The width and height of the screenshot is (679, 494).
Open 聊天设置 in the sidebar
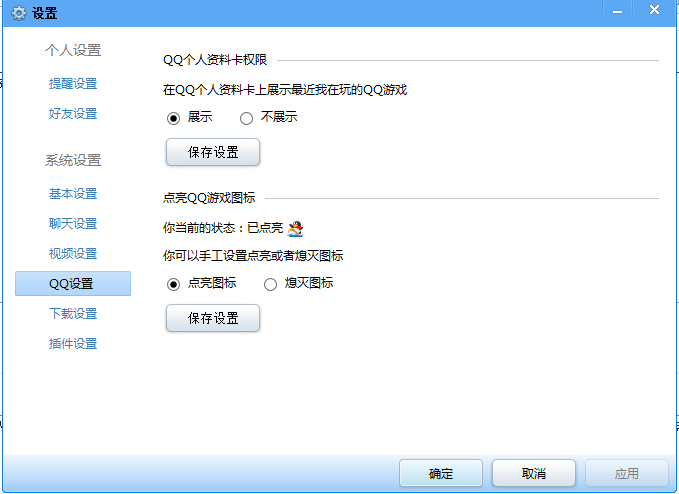click(73, 223)
